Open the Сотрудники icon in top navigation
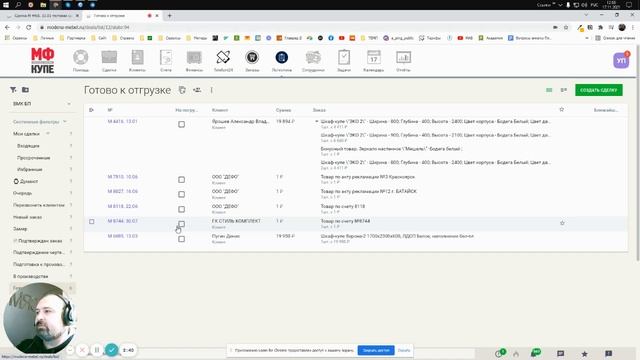This screenshot has width=640, height=360. [x=313, y=57]
